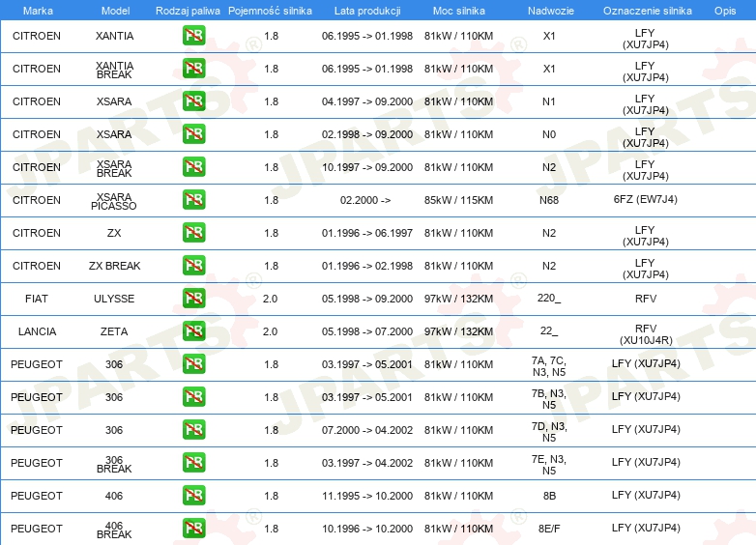Image resolution: width=756 pixels, height=545 pixels.
Task: Click the Marka column header
Action: pos(38,11)
